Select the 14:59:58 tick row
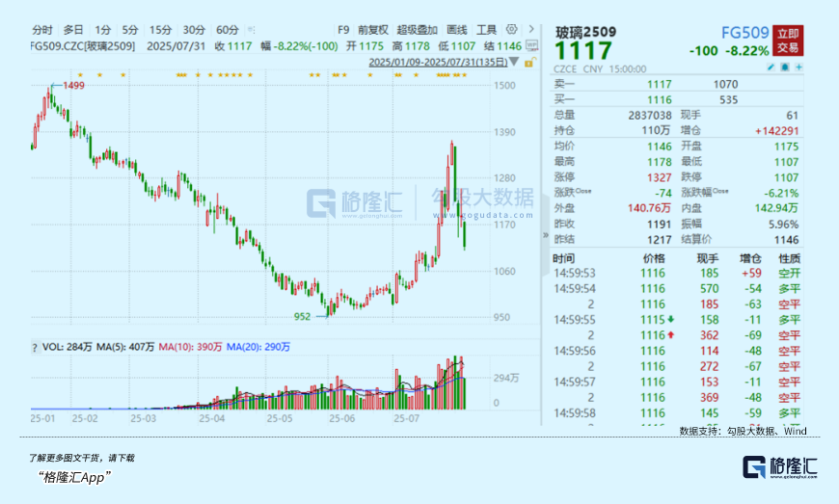 [x=677, y=413]
